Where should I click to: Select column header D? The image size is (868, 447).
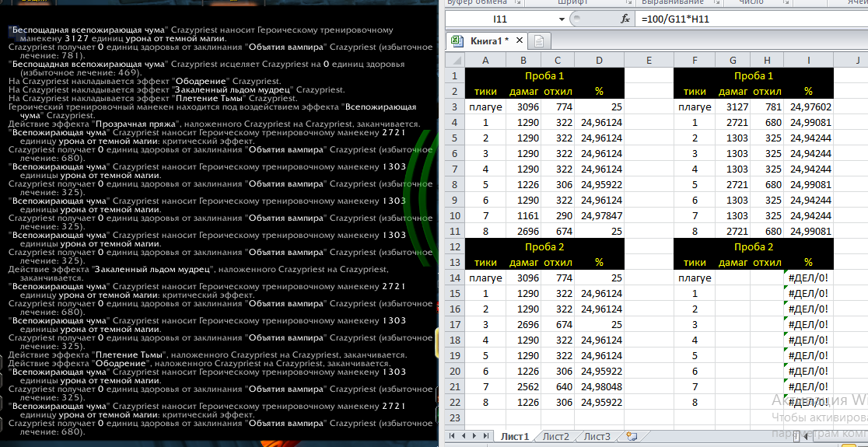tap(599, 60)
